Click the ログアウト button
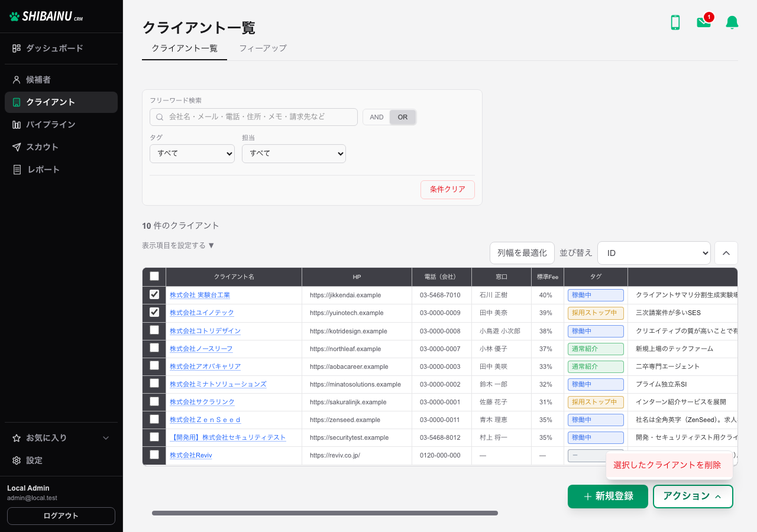Viewport: 757px width, 532px height. pyautogui.click(x=61, y=516)
